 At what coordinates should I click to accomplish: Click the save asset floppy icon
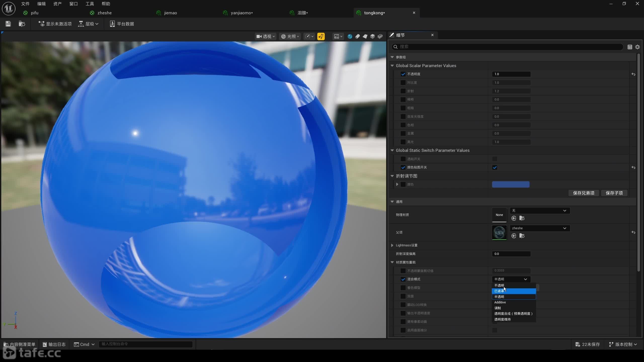point(8,24)
